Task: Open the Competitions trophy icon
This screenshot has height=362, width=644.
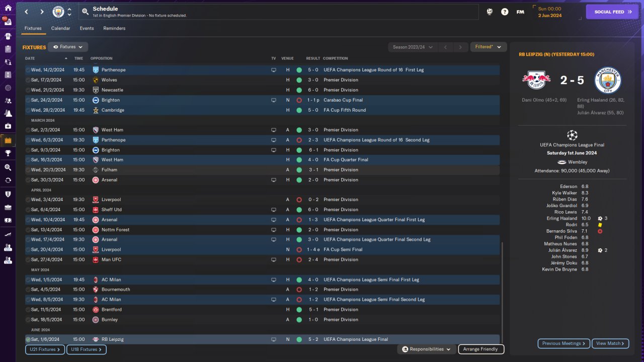Action: 8,153
